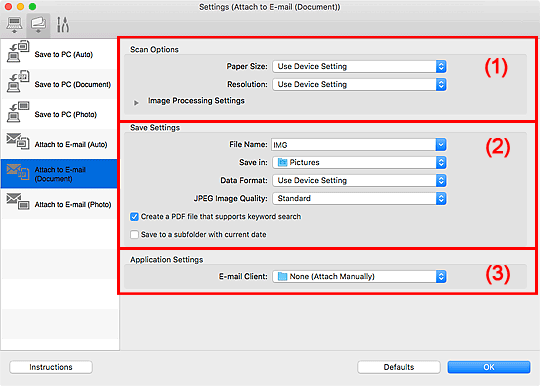Open the Resolution dropdown

pyautogui.click(x=359, y=84)
